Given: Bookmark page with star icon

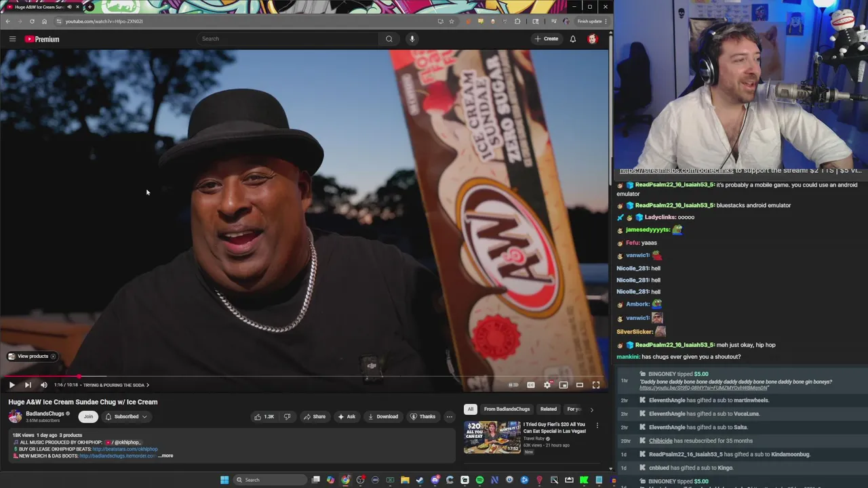Looking at the screenshot, I should tap(452, 21).
